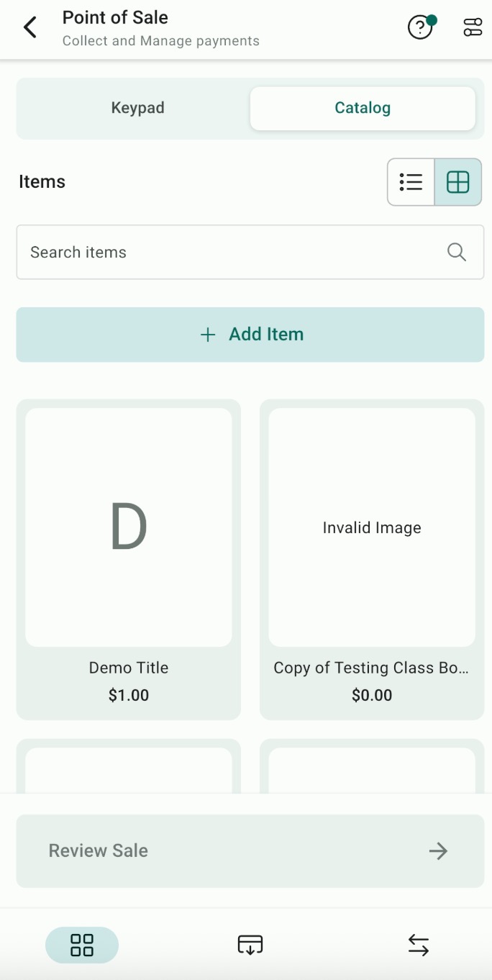Viewport: 492px width, 980px height.
Task: Open the bottom bar transfer arrows icon
Action: [419, 945]
